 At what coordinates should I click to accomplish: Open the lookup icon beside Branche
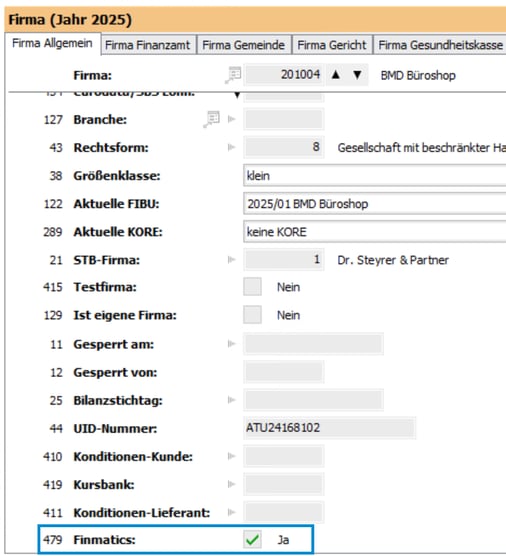(212, 119)
